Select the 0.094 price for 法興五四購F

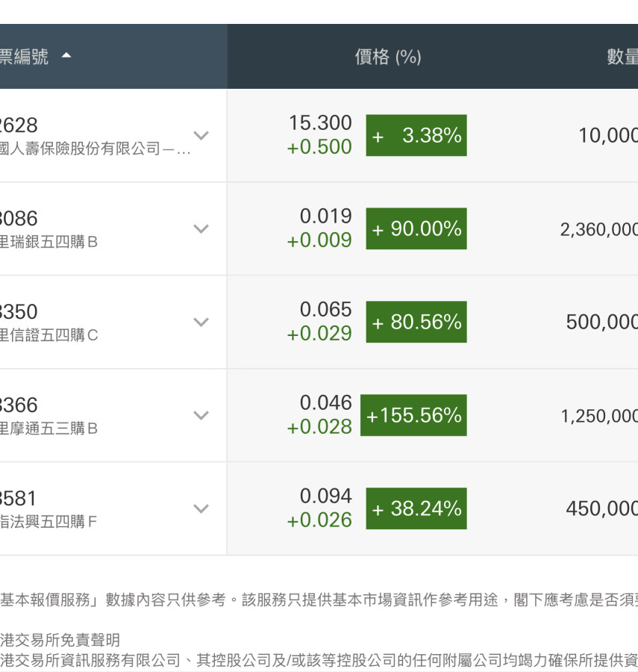pos(325,497)
